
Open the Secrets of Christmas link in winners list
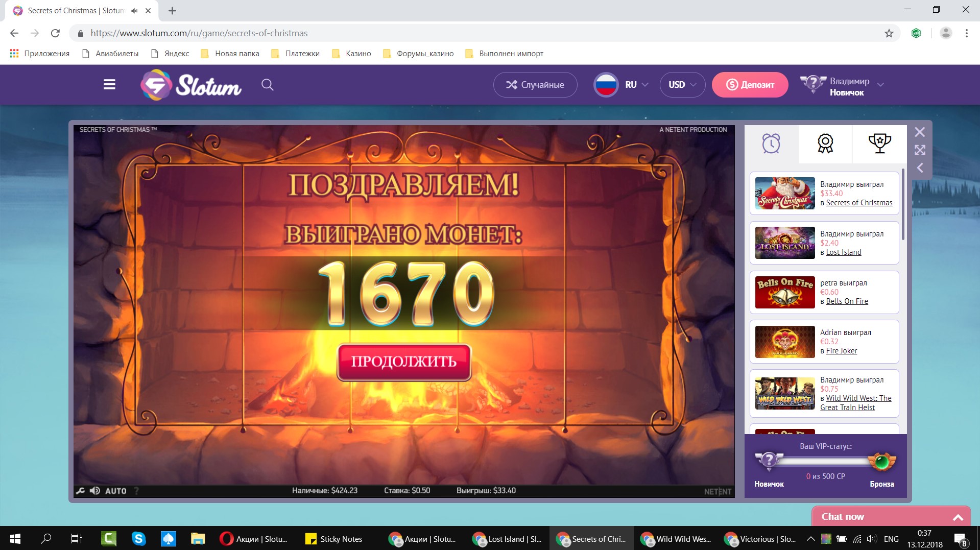pos(859,203)
